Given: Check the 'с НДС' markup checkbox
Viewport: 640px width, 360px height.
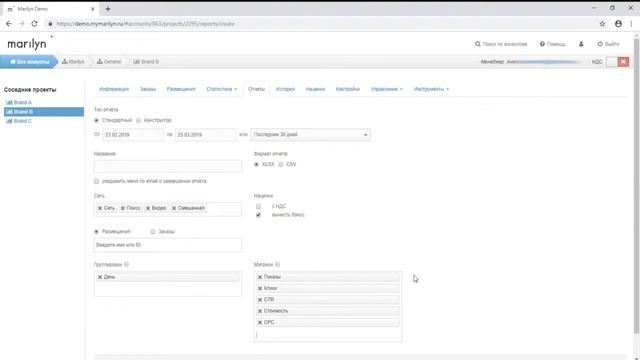Looking at the screenshot, I should tap(258, 207).
